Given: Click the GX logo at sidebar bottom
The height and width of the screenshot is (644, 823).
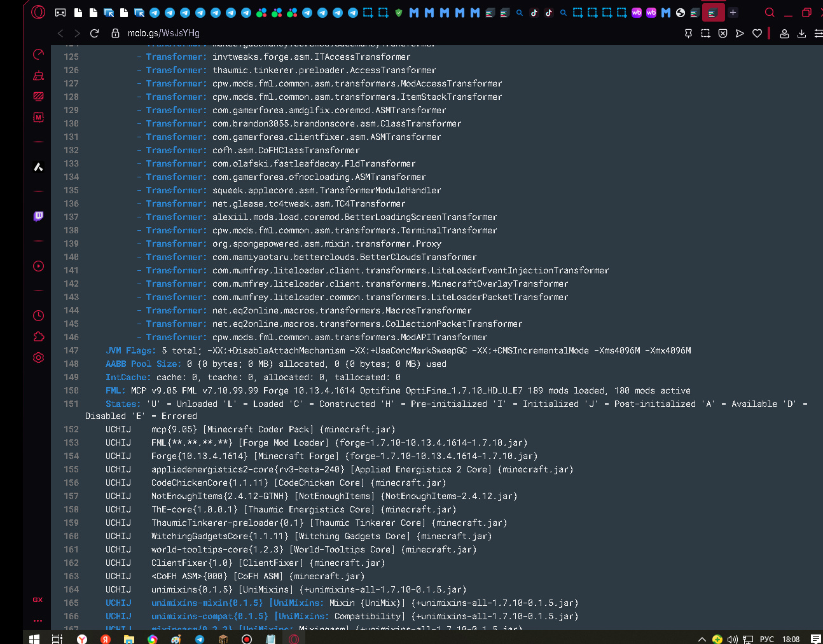Looking at the screenshot, I should pyautogui.click(x=38, y=599).
